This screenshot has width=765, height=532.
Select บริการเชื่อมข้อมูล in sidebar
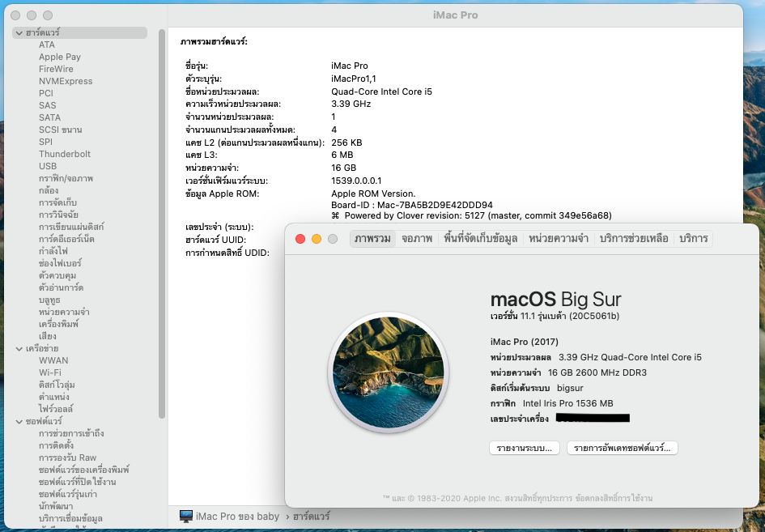click(70, 518)
